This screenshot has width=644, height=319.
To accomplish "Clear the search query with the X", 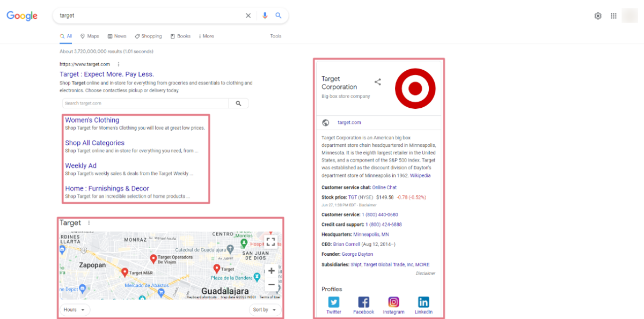I will 248,16.
